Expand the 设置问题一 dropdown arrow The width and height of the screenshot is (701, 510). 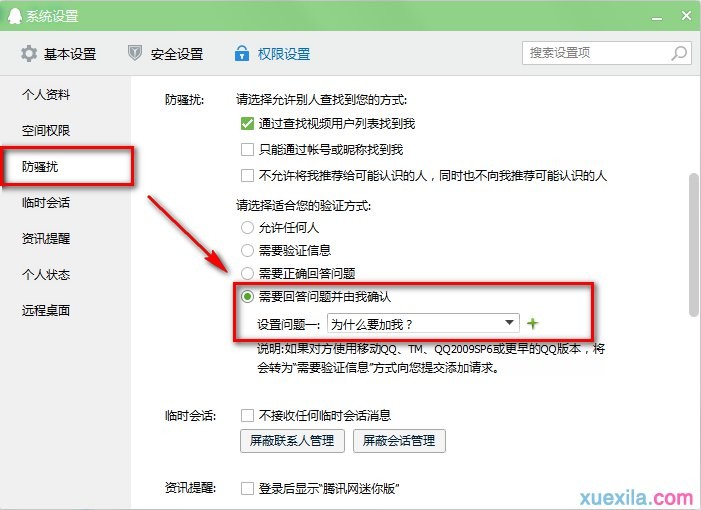point(509,323)
